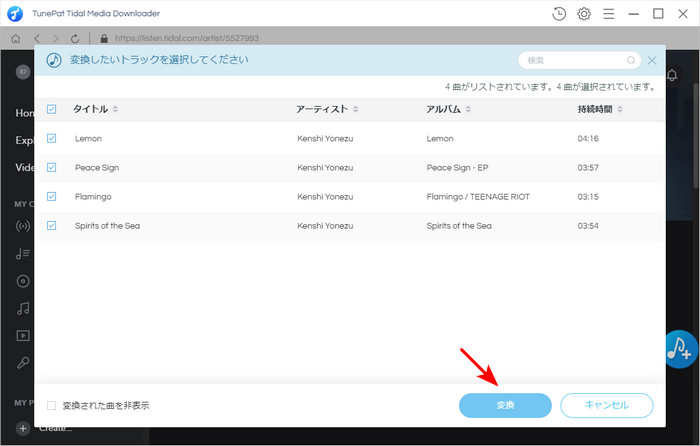Open the hamburger menu in title bar

coord(608,14)
